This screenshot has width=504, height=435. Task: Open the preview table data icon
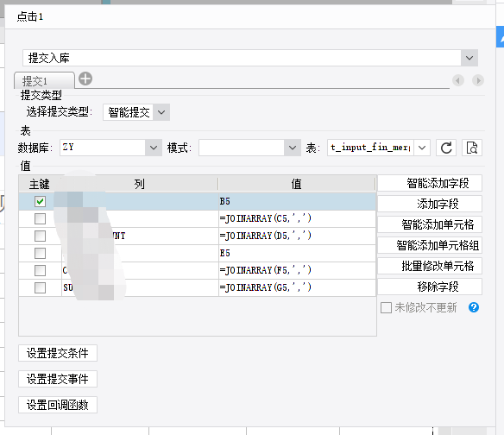click(472, 148)
